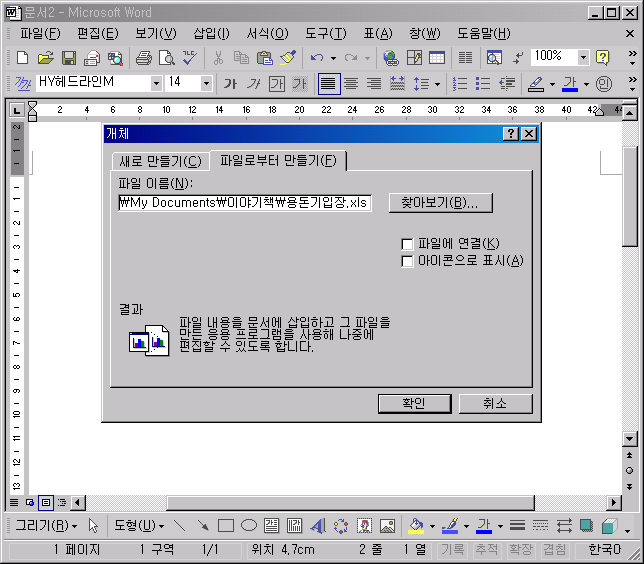The image size is (644, 564).
Task: Click the file name input field
Action: point(245,203)
